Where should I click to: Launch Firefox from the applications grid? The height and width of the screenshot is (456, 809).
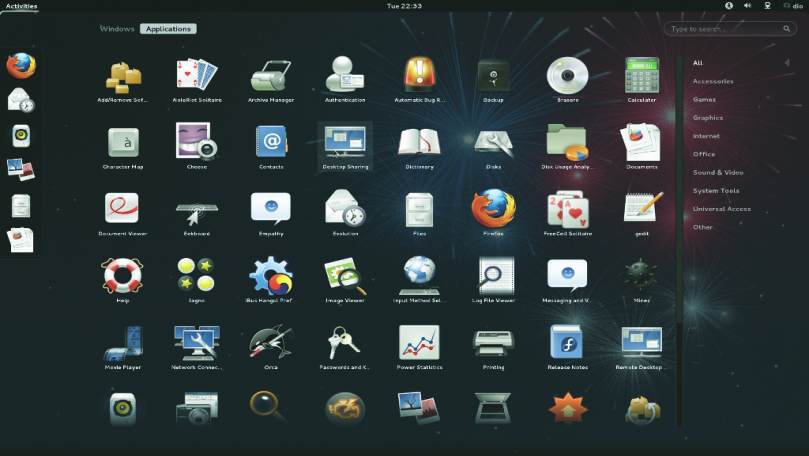click(x=493, y=210)
